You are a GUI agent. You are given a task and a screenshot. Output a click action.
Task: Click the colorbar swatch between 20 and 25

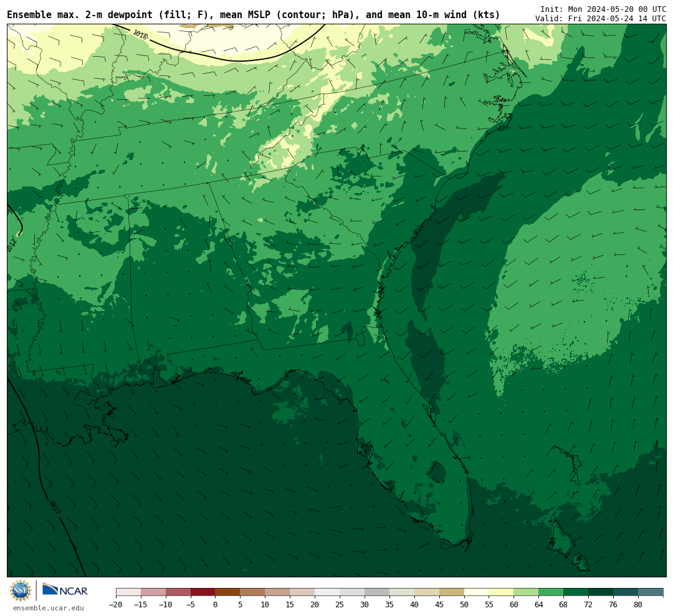328,592
